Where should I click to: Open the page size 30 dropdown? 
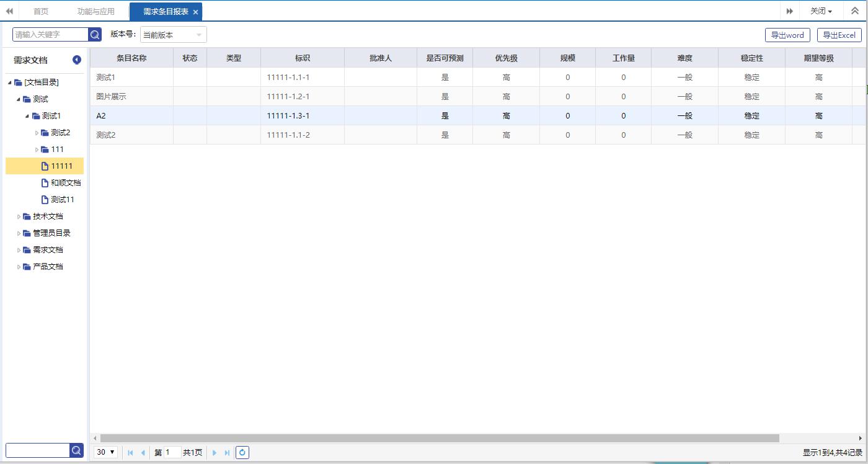click(105, 453)
